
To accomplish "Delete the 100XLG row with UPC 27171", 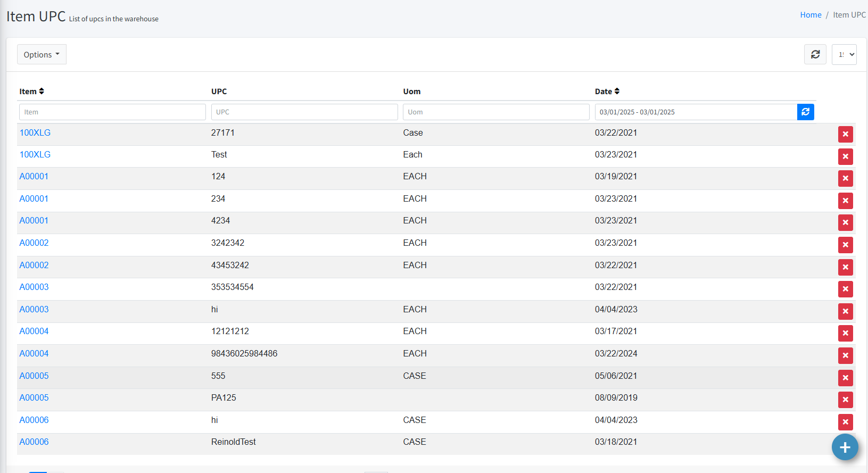I will (x=845, y=134).
